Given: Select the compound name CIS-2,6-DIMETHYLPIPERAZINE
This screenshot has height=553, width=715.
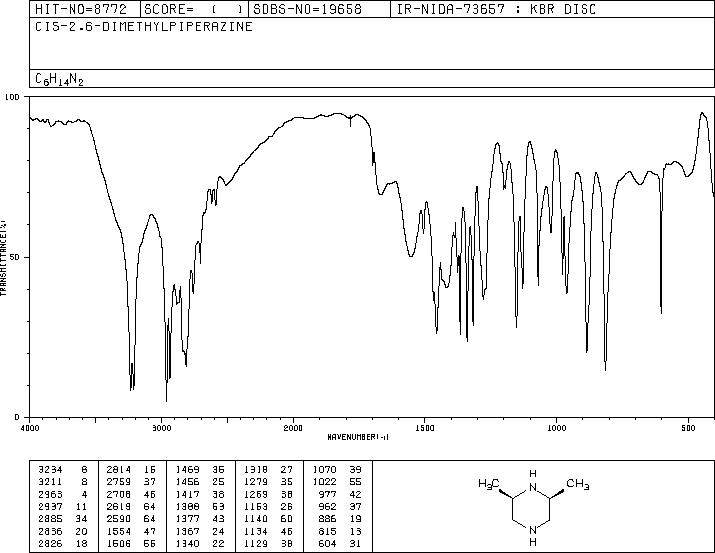Looking at the screenshot, I should [144, 27].
